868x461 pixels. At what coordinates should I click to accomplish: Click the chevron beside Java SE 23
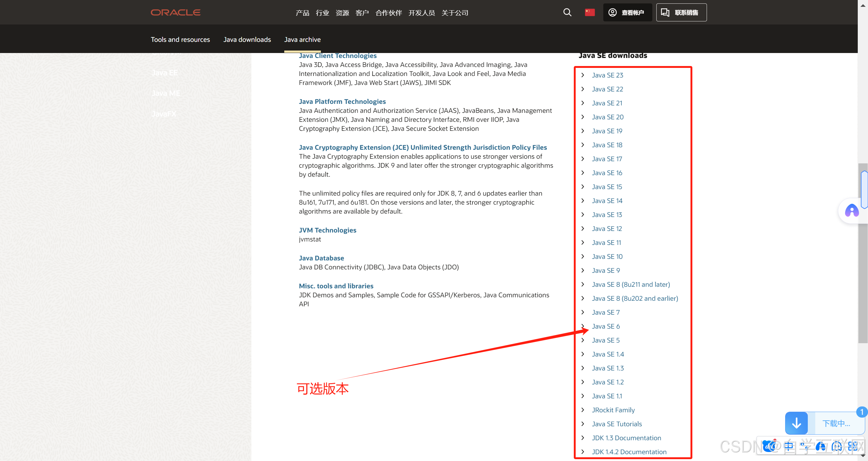click(582, 75)
